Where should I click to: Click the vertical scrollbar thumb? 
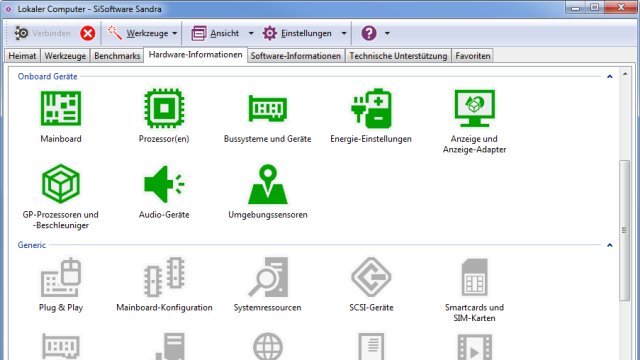click(x=624, y=230)
